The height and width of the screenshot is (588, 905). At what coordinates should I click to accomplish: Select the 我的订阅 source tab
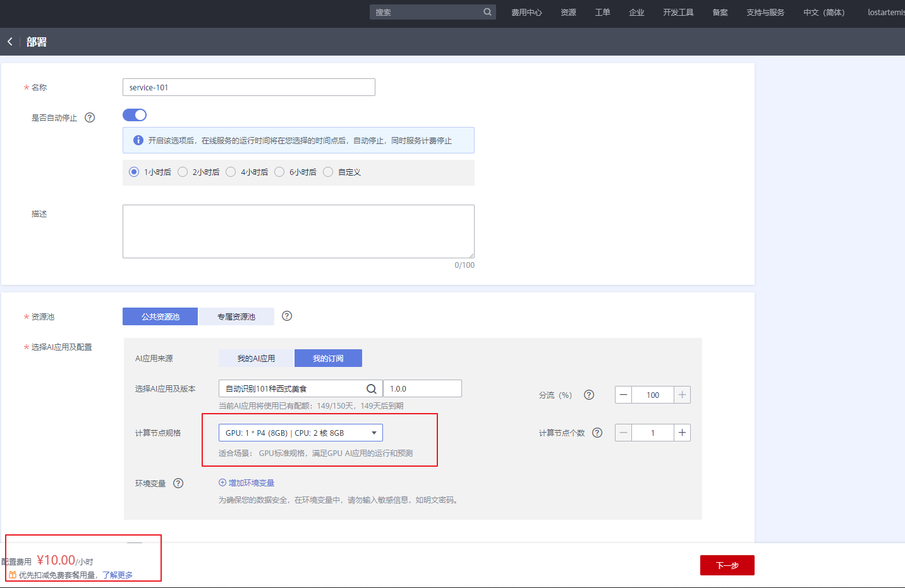click(328, 358)
